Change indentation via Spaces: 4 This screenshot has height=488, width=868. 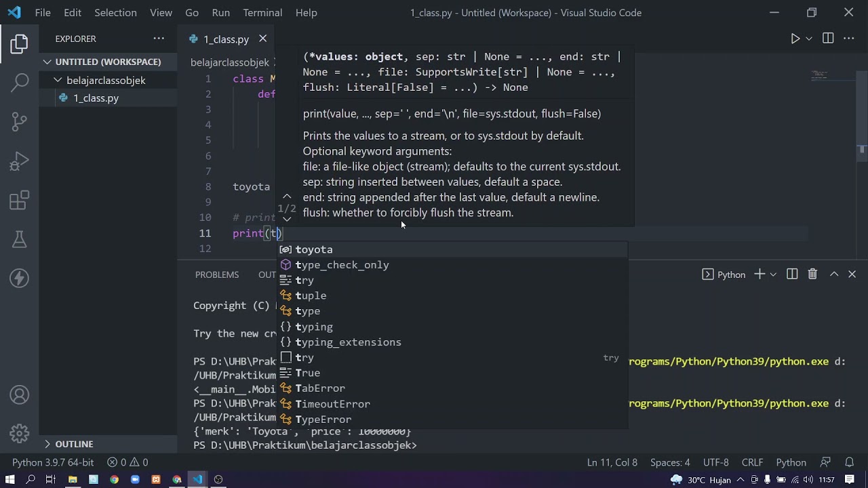tap(670, 462)
